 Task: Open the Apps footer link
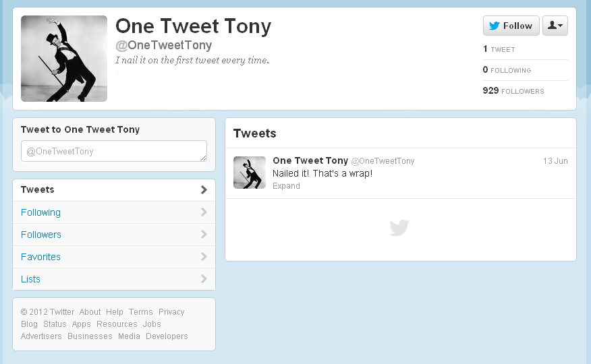(82, 324)
